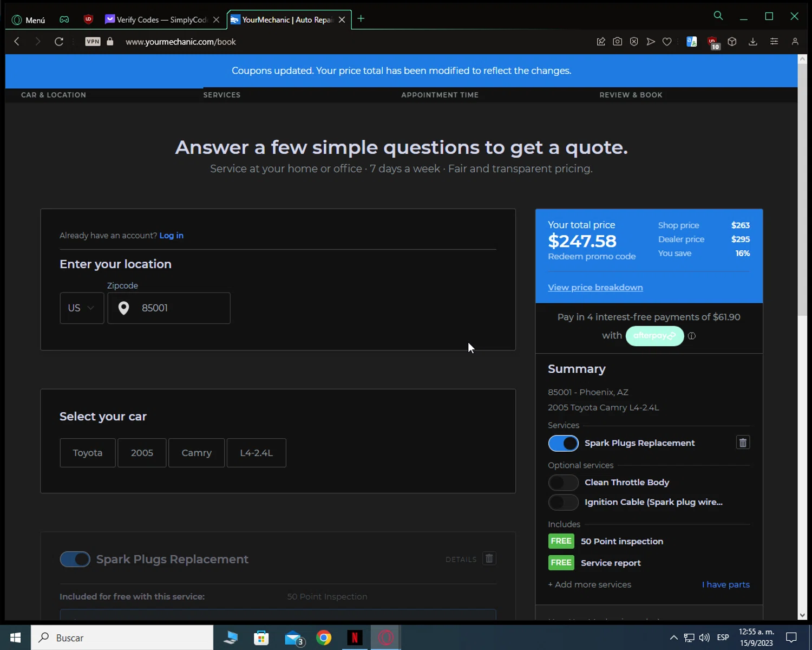Enable Clean Throttle Body optional service
Screen dimensions: 812x650
coord(564,483)
